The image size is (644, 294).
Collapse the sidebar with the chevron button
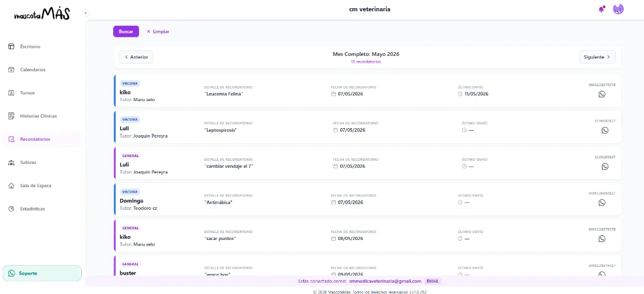[x=86, y=13]
